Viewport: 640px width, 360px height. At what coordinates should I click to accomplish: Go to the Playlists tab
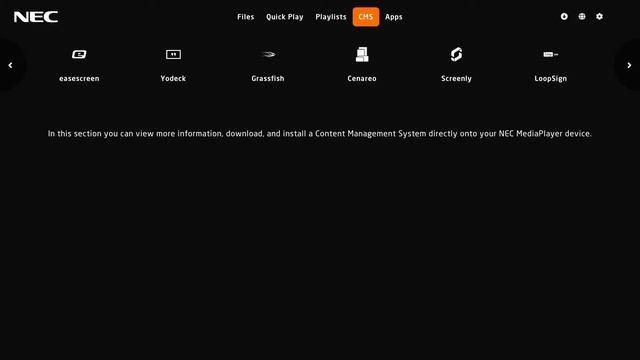[331, 17]
